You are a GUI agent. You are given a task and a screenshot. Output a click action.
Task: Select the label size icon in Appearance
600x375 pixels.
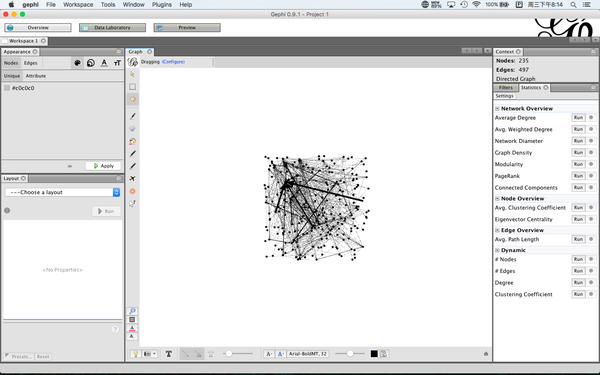coord(117,63)
